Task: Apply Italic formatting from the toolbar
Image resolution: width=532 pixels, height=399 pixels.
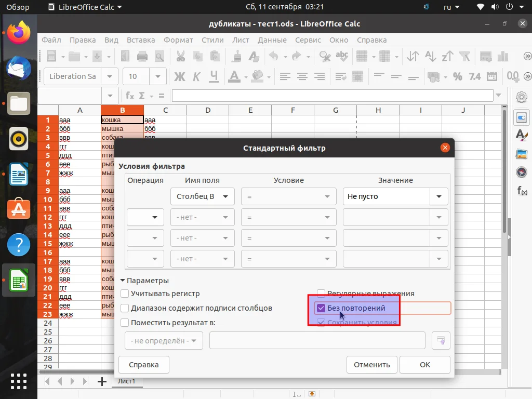Action: click(x=196, y=76)
